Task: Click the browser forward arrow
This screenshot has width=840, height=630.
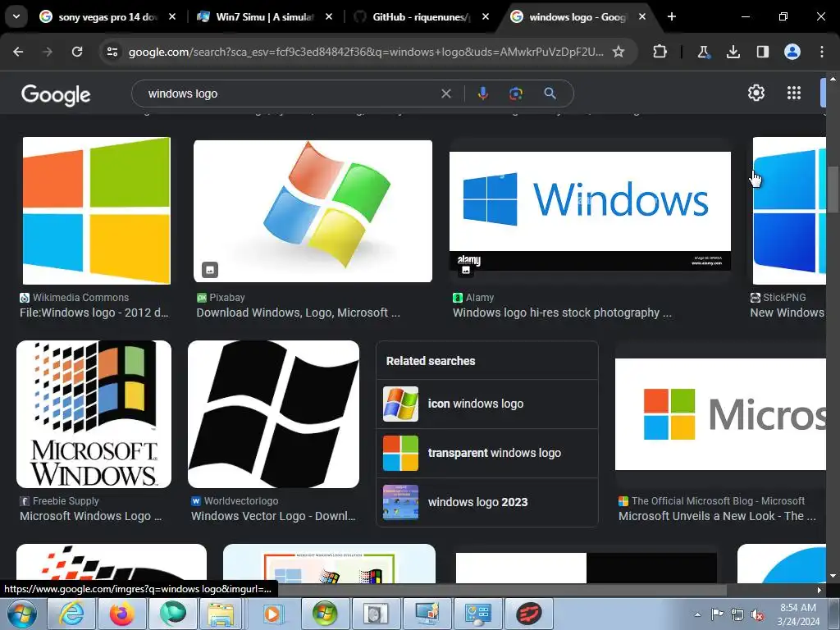Action: [48, 52]
